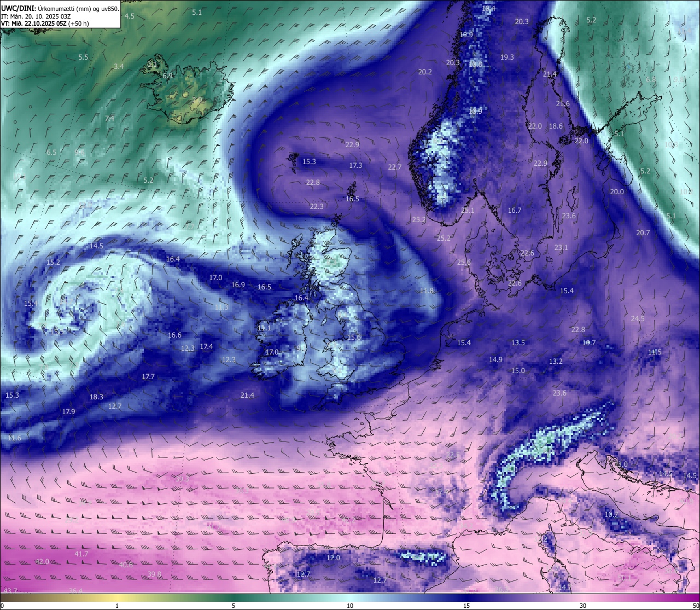Click the map value 20.7

(x=643, y=233)
